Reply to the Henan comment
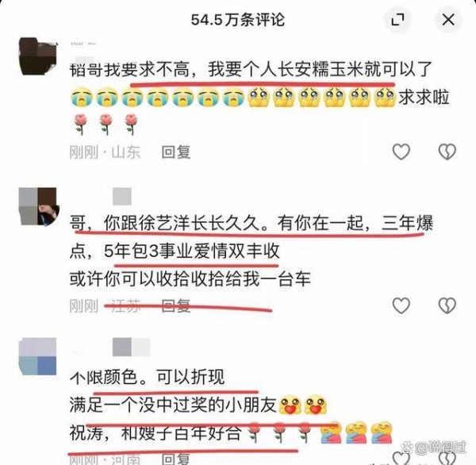Screen dimensions: 476x465 [176, 459]
